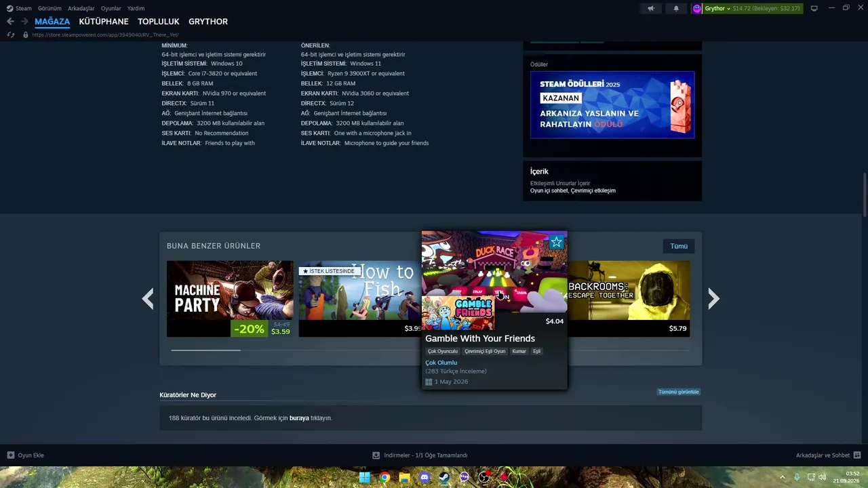Click the Kumar tag on the hover card
The width and height of the screenshot is (868, 488).
[x=519, y=351]
